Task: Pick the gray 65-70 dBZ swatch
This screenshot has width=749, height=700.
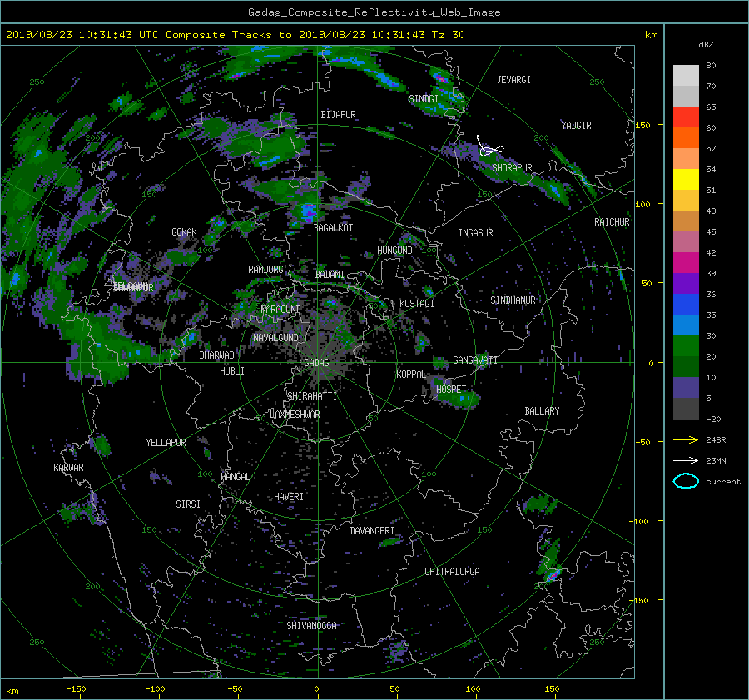Action: 686,96
